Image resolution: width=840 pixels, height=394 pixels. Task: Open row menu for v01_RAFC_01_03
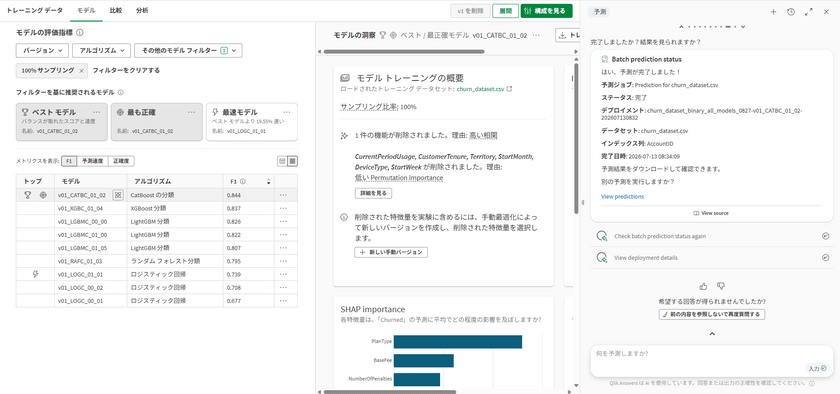pyautogui.click(x=283, y=262)
